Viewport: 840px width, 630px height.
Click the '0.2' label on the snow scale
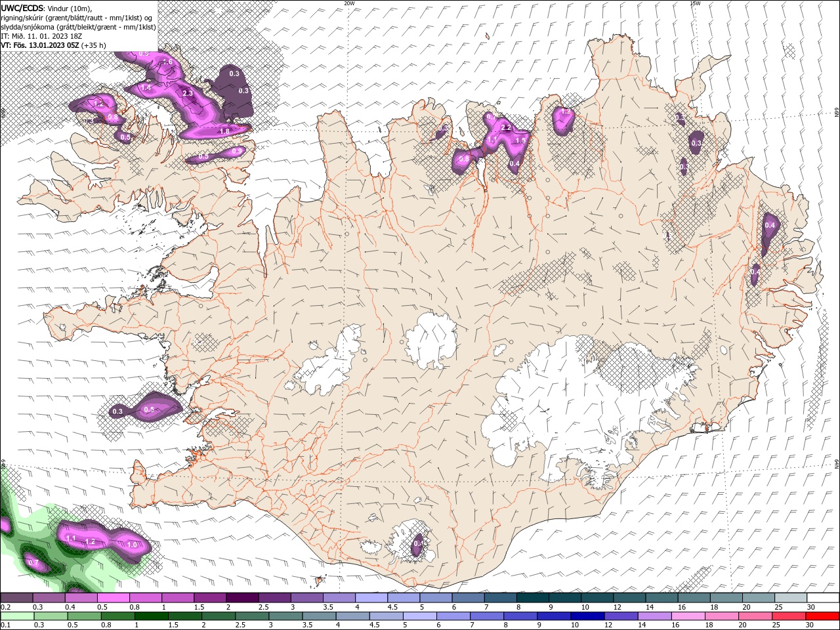(x=6, y=607)
